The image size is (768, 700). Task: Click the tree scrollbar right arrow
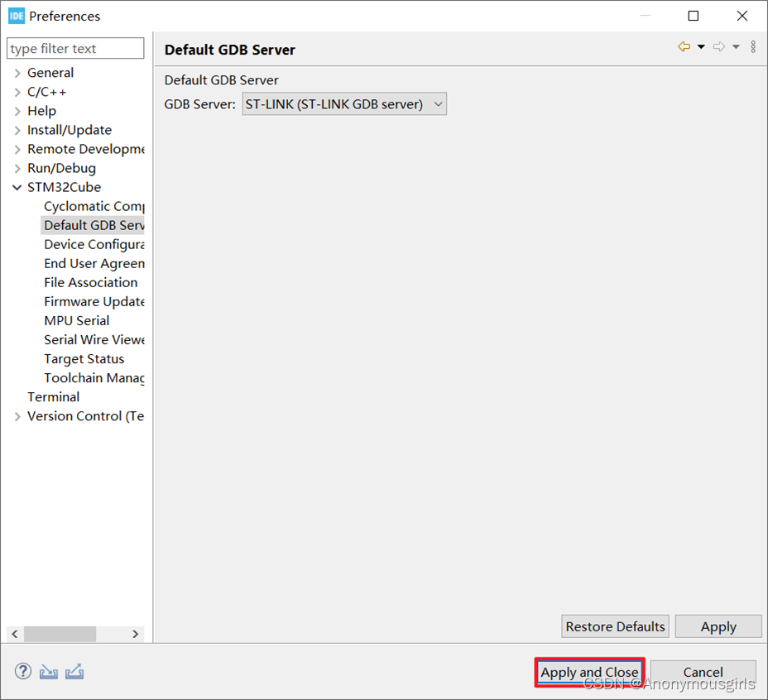click(136, 634)
